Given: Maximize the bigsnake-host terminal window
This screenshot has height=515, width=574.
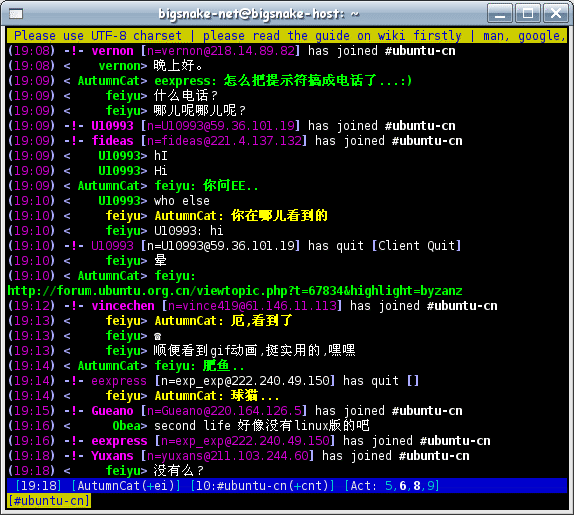Looking at the screenshot, I should pyautogui.click(x=528, y=14).
